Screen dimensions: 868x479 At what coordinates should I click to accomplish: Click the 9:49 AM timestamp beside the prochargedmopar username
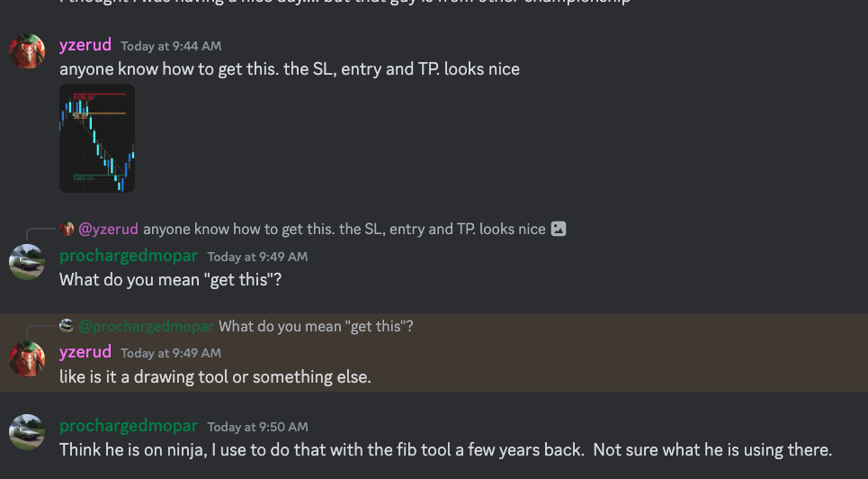click(257, 257)
